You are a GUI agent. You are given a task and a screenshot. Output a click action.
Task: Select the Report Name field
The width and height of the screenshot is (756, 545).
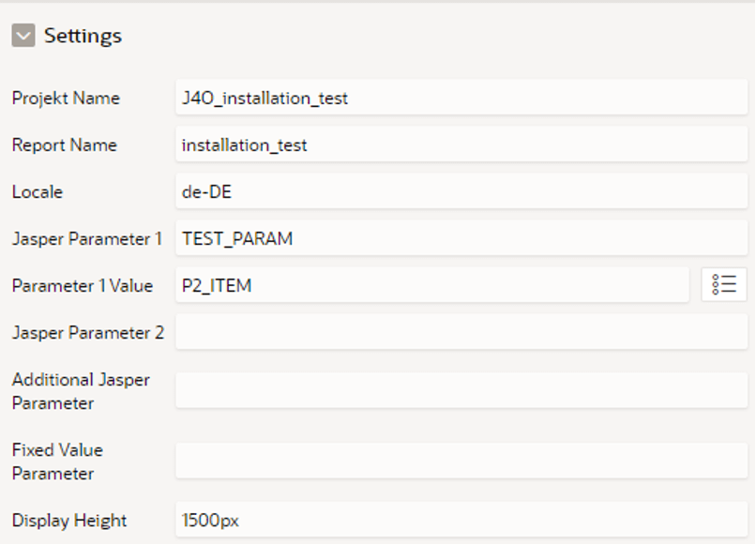pos(461,144)
